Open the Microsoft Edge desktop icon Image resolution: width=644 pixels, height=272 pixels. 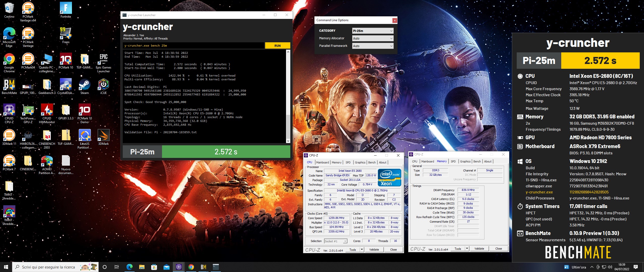pyautogui.click(x=9, y=37)
